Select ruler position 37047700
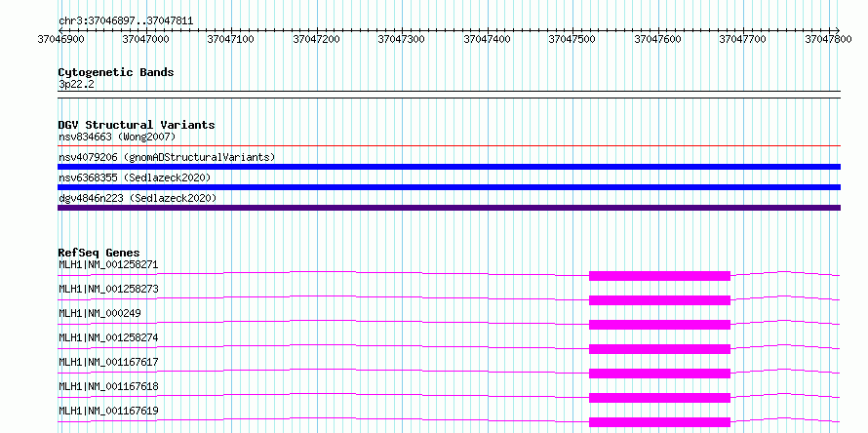Image resolution: width=868 pixels, height=433 pixels. 743,39
